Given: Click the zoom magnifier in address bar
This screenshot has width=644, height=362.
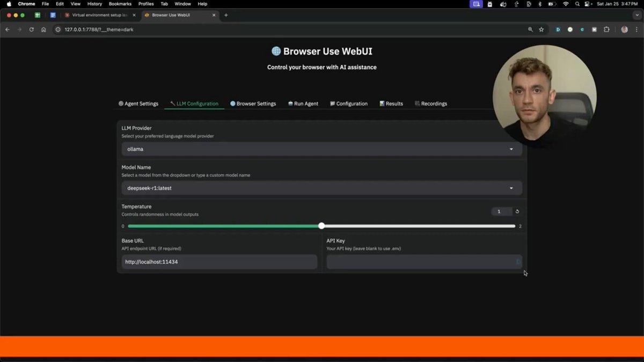Looking at the screenshot, I should point(530,29).
